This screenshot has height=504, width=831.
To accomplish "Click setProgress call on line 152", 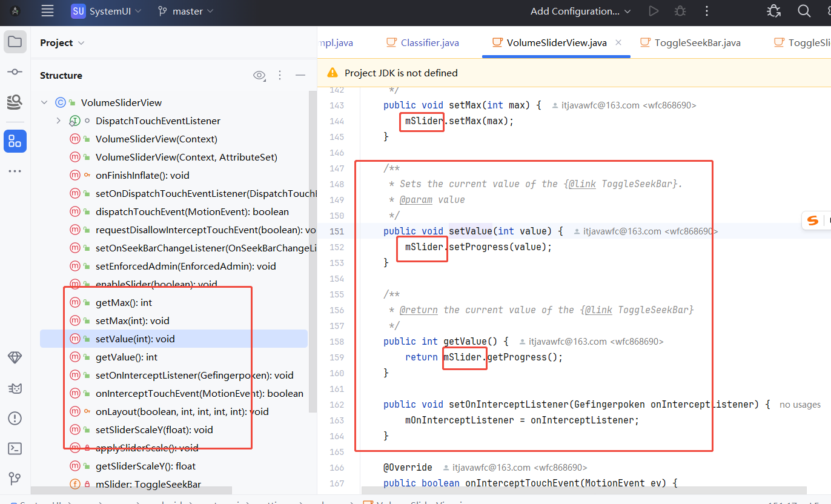I will tap(478, 247).
